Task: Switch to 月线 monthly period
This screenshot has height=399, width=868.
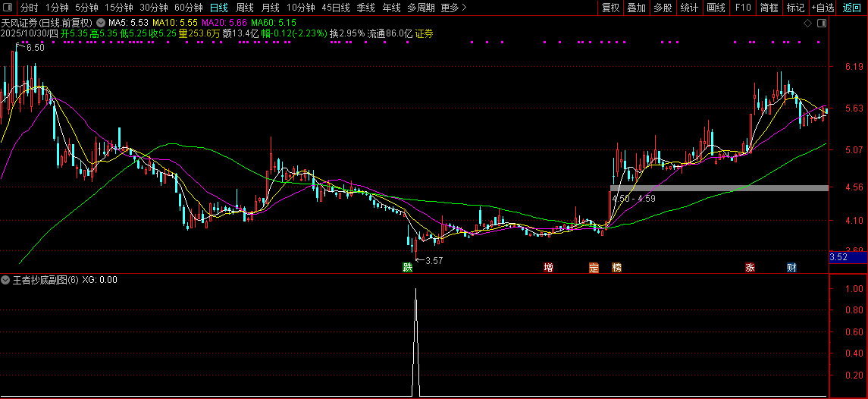Action: coord(270,8)
